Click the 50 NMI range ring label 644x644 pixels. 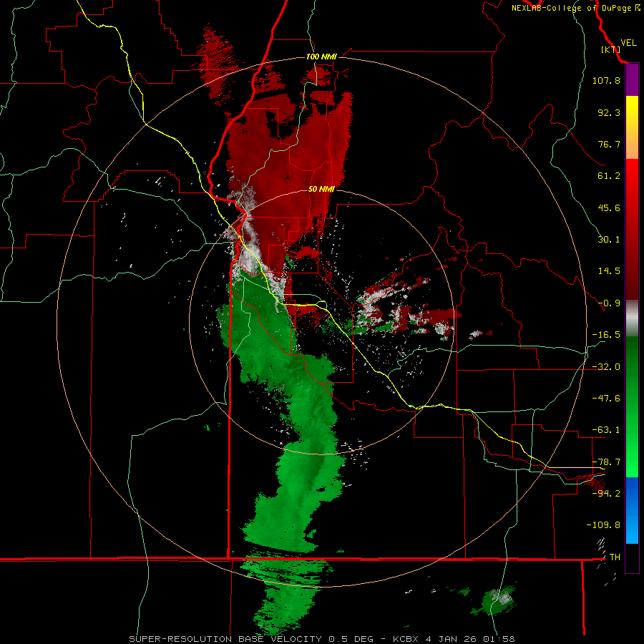coord(321,189)
